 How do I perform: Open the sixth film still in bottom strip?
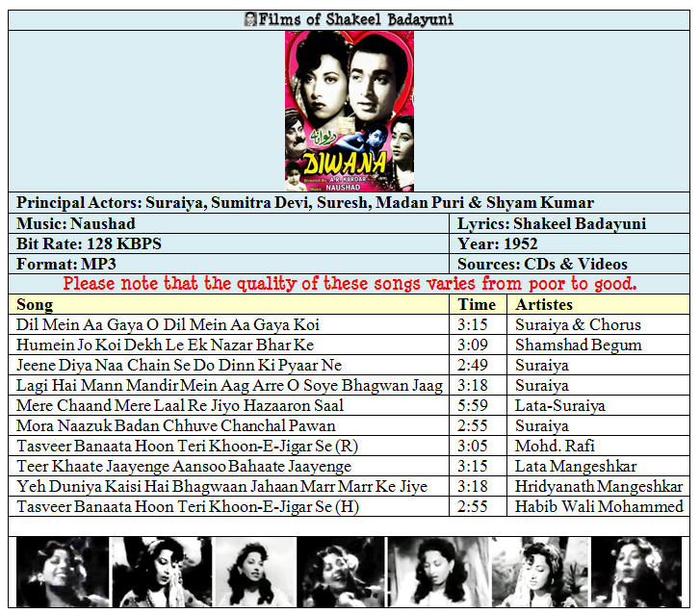541,572
